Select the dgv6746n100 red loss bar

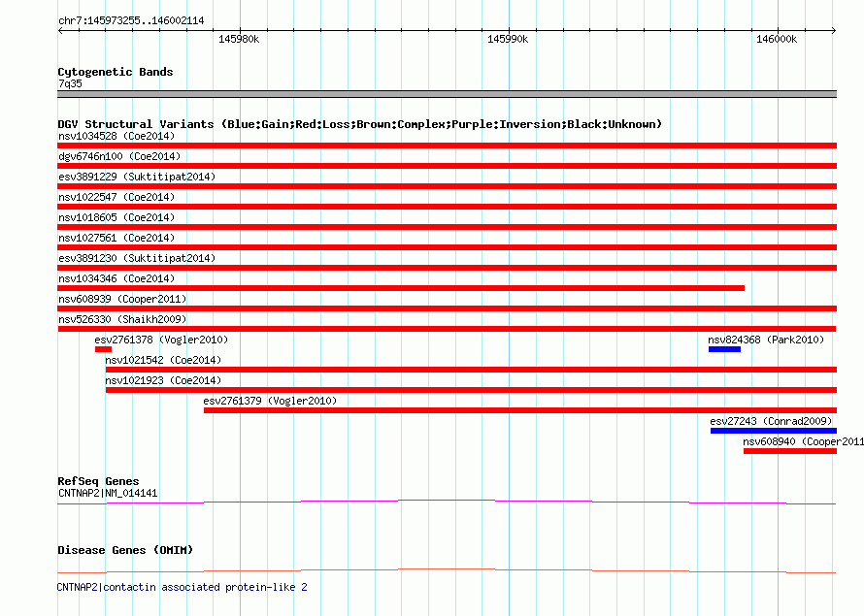tap(447, 166)
